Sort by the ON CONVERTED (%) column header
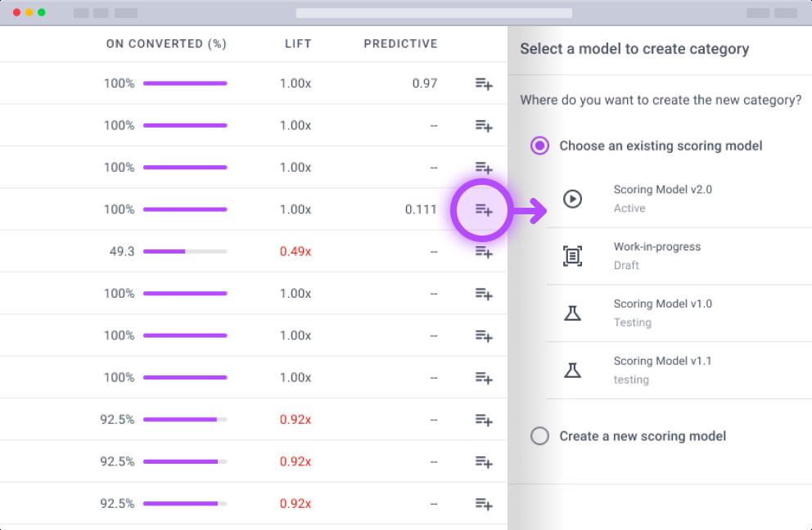 pyautogui.click(x=166, y=44)
